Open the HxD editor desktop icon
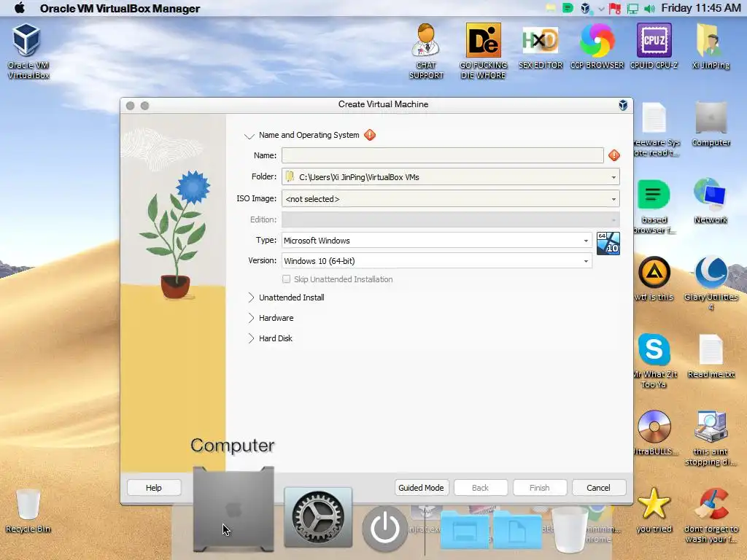 point(540,46)
